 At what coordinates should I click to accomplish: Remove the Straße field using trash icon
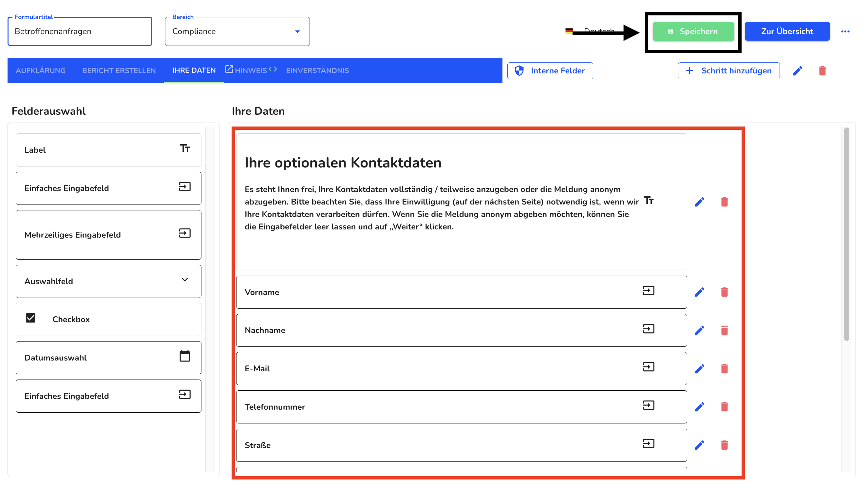coord(724,445)
